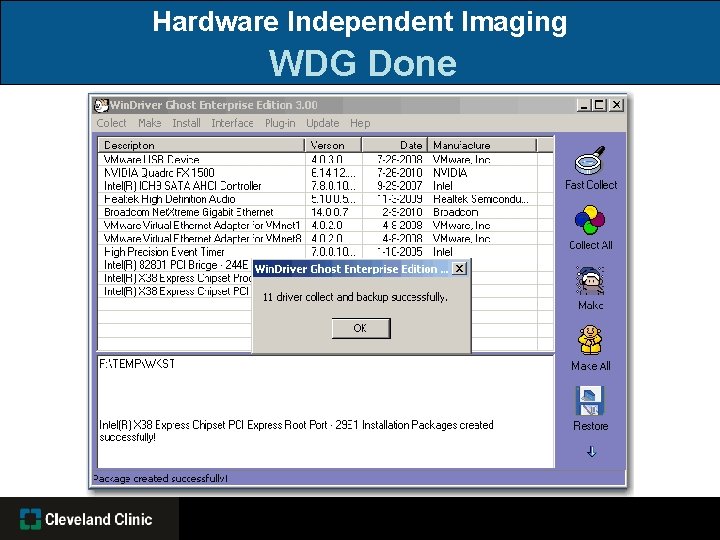This screenshot has width=720, height=540.
Task: Open the Plug-in menu
Action: (280, 123)
